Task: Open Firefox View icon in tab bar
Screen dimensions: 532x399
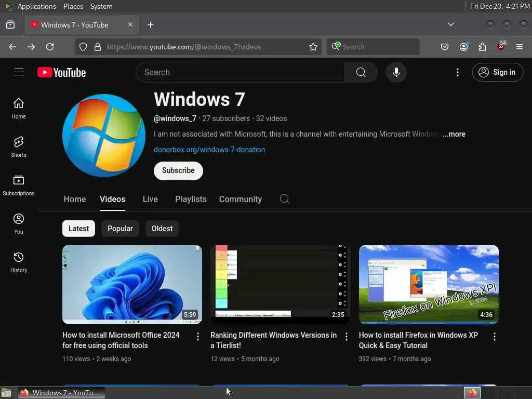Action: coord(10,25)
